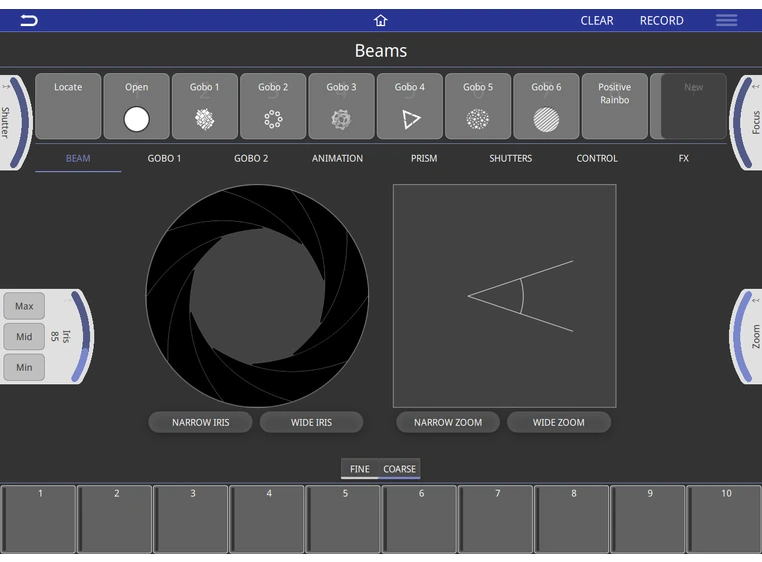Apply the Gobo 5 dotted preset
Image resolution: width=762 pixels, height=562 pixels.
478,106
